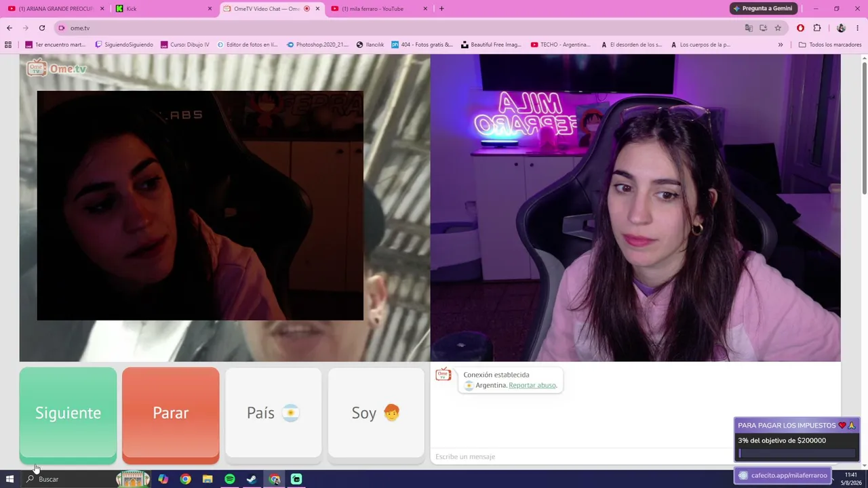
Task: Open the '1er encuentro mart...' bookmark
Action: point(56,45)
